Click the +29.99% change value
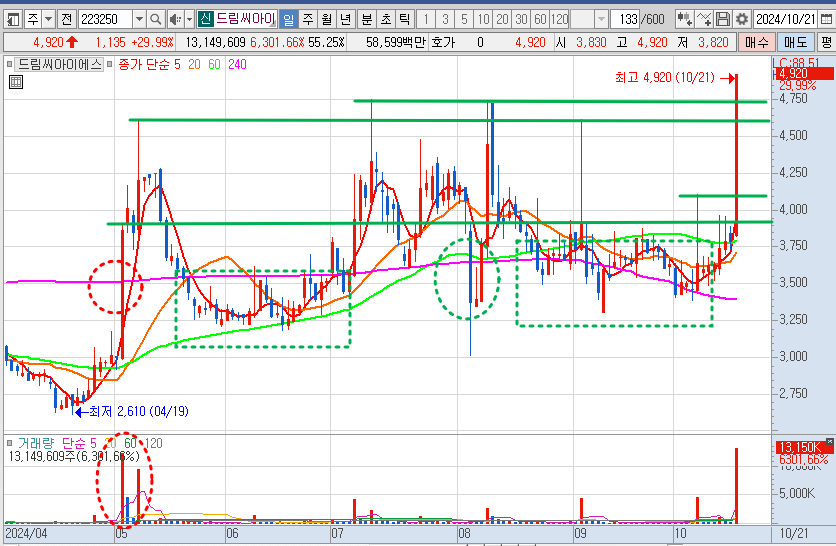The image size is (836, 546). pyautogui.click(x=152, y=42)
